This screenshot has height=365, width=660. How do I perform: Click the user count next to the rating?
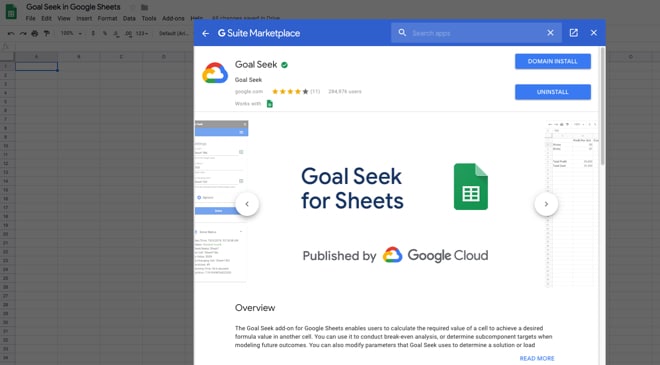(345, 91)
